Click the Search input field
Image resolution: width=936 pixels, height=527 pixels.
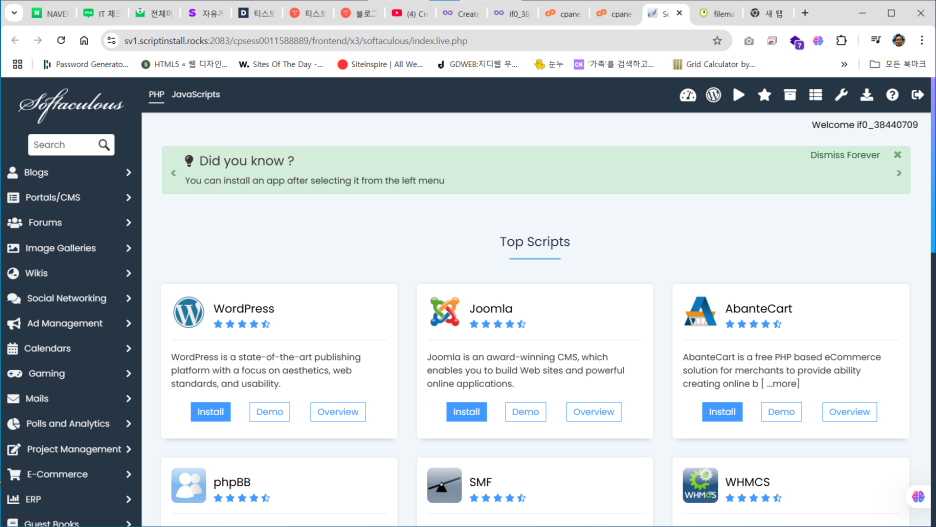(63, 144)
